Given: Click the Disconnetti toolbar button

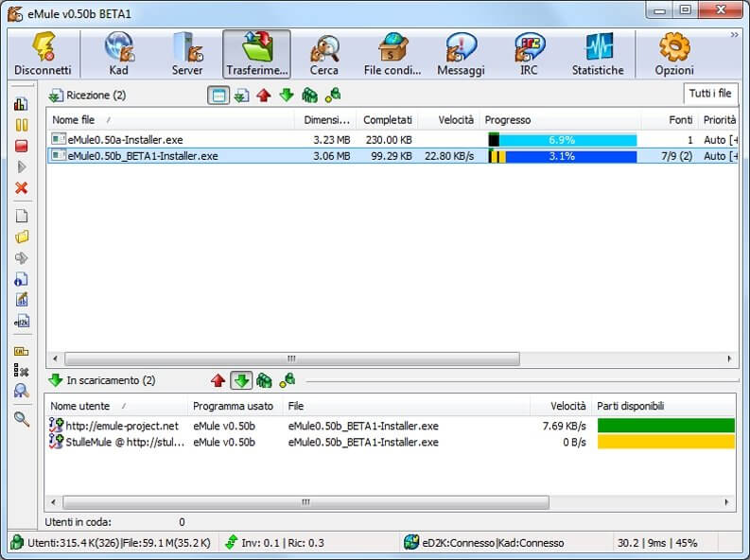Looking at the screenshot, I should (43, 54).
